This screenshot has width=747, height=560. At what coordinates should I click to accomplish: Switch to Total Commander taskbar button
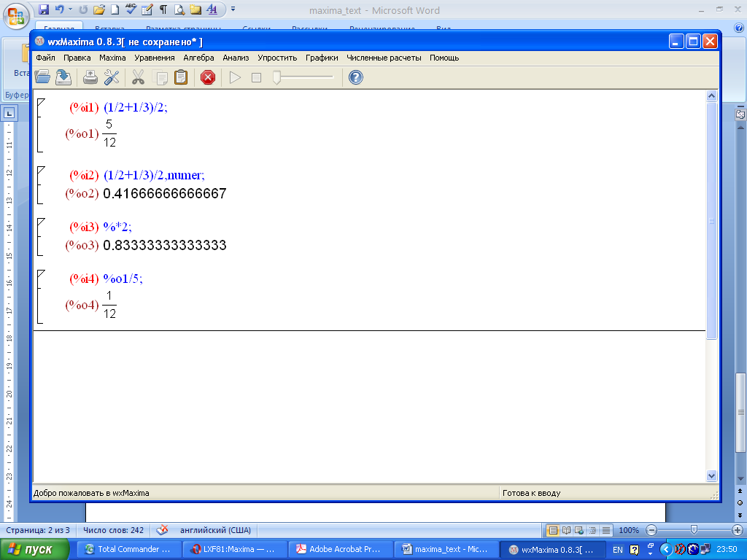point(129,550)
